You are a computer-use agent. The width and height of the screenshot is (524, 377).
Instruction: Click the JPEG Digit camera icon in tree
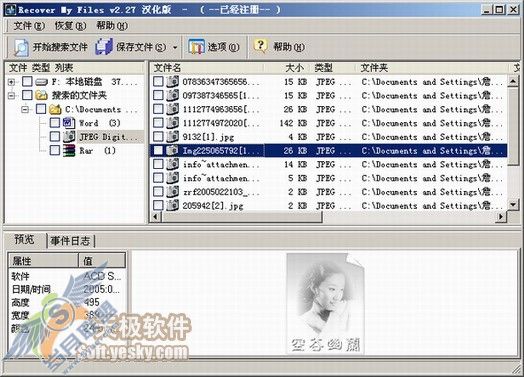coord(69,136)
